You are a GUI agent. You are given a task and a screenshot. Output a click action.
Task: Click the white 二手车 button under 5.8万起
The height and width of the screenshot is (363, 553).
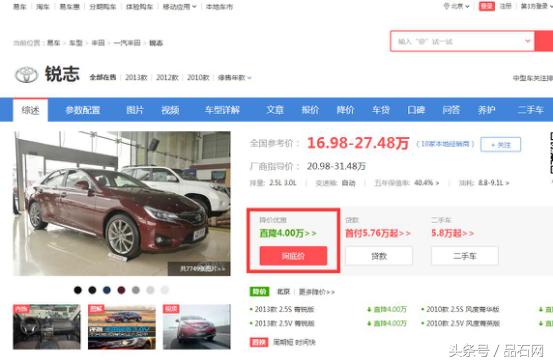tap(464, 256)
